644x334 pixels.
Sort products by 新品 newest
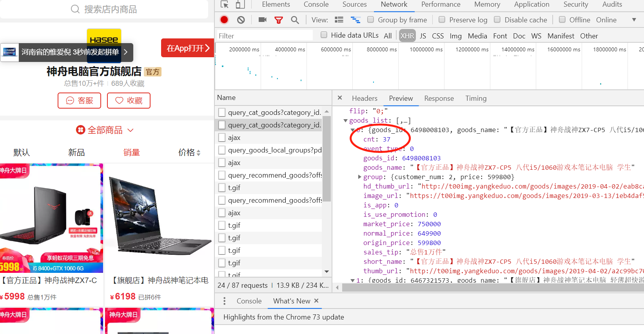point(76,152)
